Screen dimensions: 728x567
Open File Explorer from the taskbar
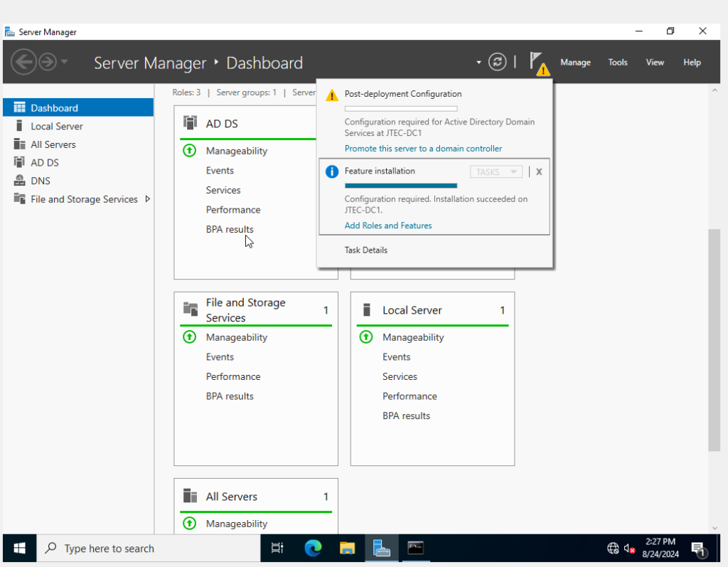pos(347,549)
